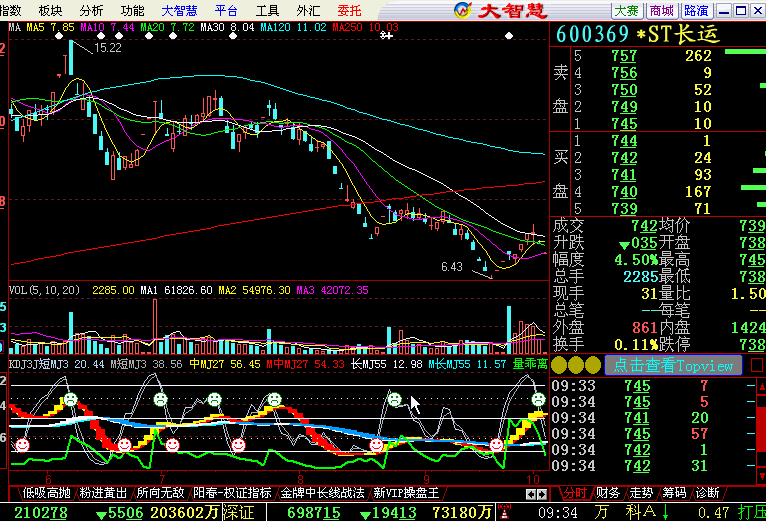The height and width of the screenshot is (522, 766).
Task: Switch to the 财务 tab
Action: (x=608, y=493)
